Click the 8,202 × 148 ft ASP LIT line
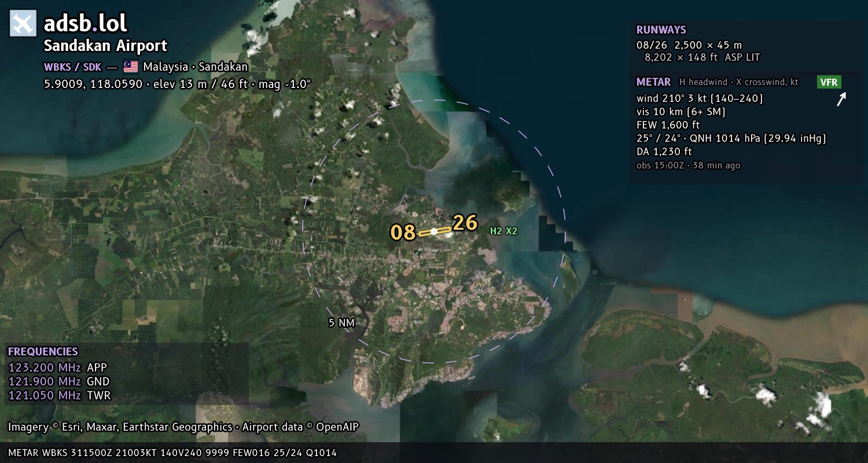 point(702,57)
